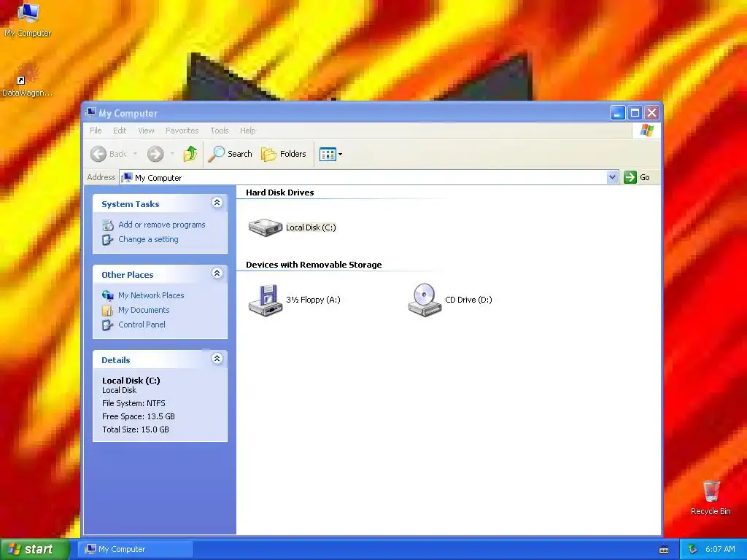Click My Computer taskbar button
This screenshot has height=560, width=747.
136,549
